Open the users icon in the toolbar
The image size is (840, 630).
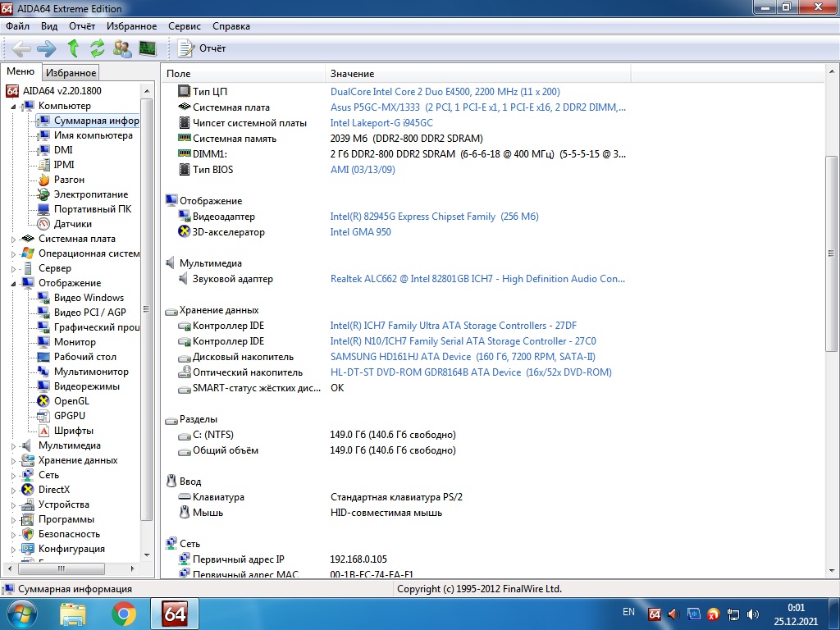pyautogui.click(x=122, y=48)
